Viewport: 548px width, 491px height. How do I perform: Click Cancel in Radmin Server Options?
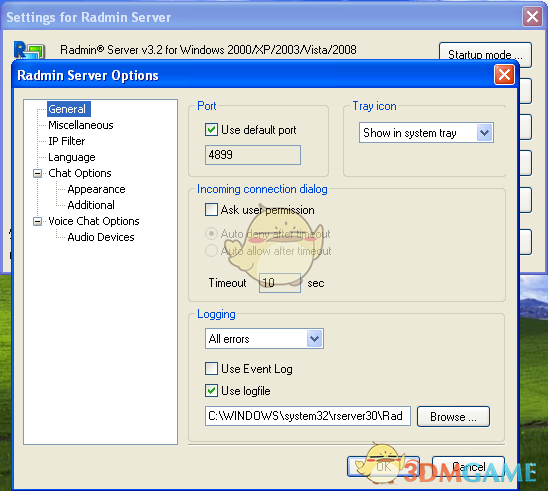point(468,467)
